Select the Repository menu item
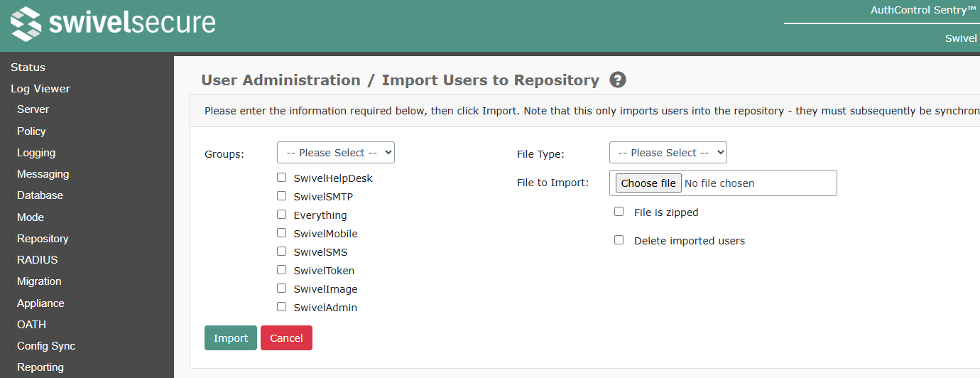The height and width of the screenshot is (378, 980). [x=43, y=239]
